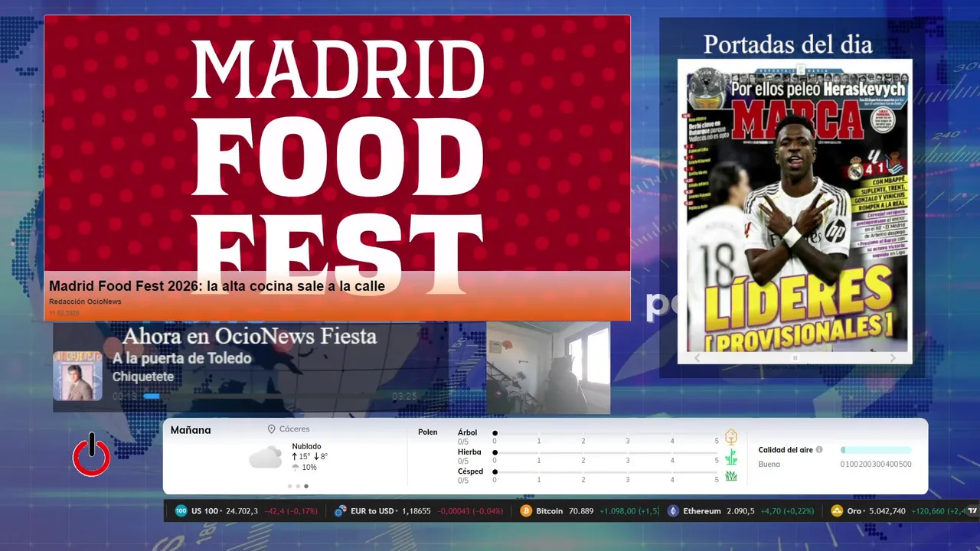Click the Bitcoin coin icon in ticker
Viewport: 980px width, 551px height.
point(526,510)
